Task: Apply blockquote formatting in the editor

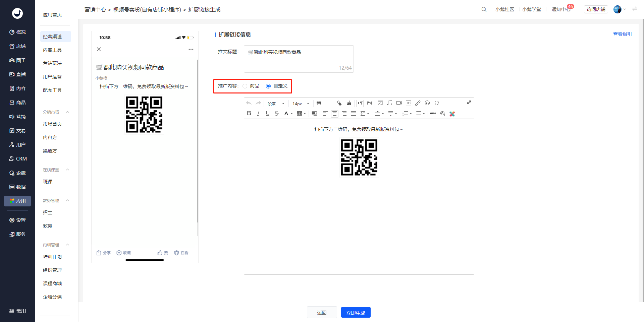Action: click(319, 103)
